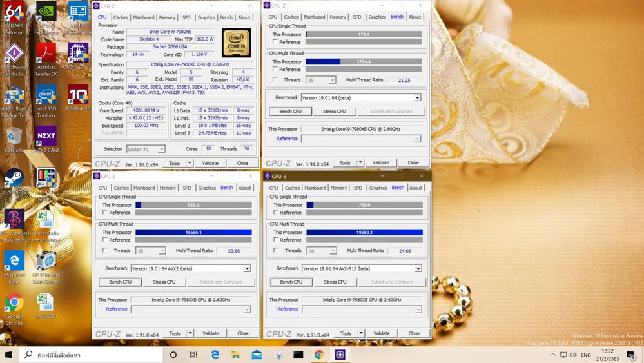Click Stress CPU in AVX-512 window
This screenshot has height=363, width=644.
335,282
